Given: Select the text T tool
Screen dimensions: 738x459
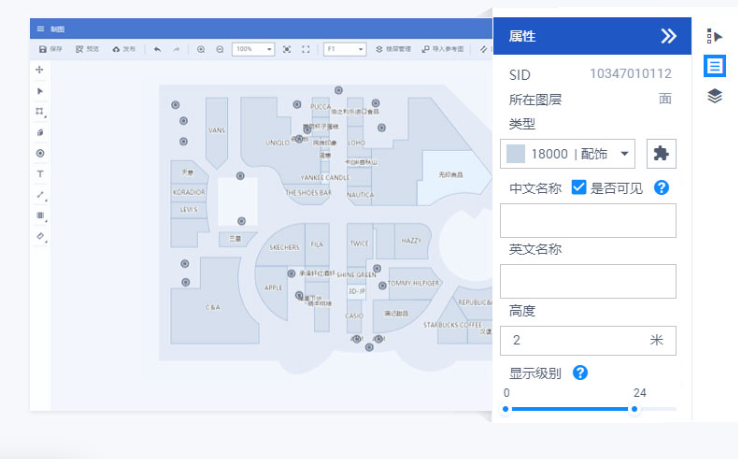Looking at the screenshot, I should 40,173.
